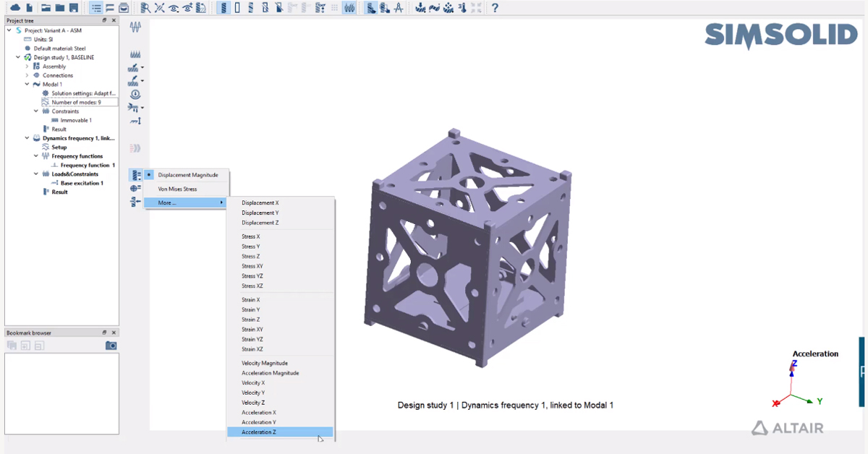Click the circular download-arrow icon in the vertical toolbar
This screenshot has width=868, height=454.
pyautogui.click(x=135, y=94)
